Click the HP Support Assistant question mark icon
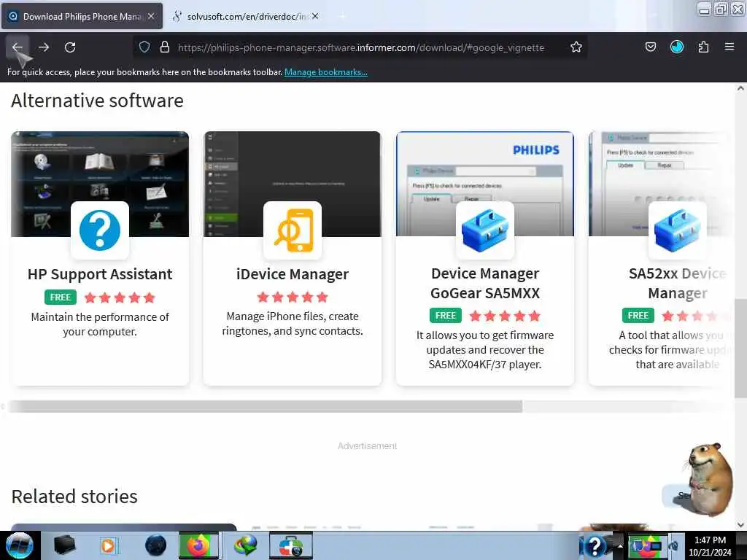Screen dimensions: 747x560 tap(99, 230)
